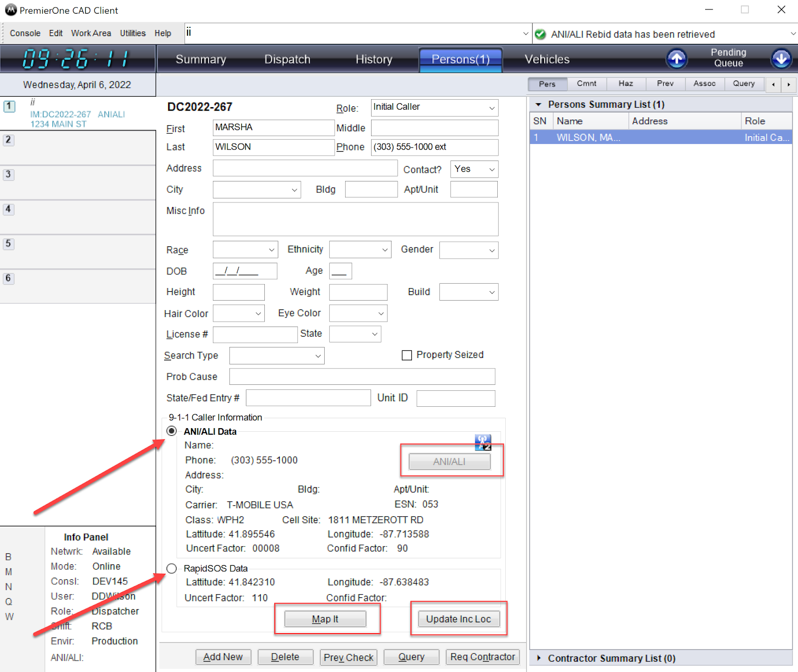Screen dimensions: 798x672
Task: Check the Property Seized checkbox
Action: [x=407, y=355]
